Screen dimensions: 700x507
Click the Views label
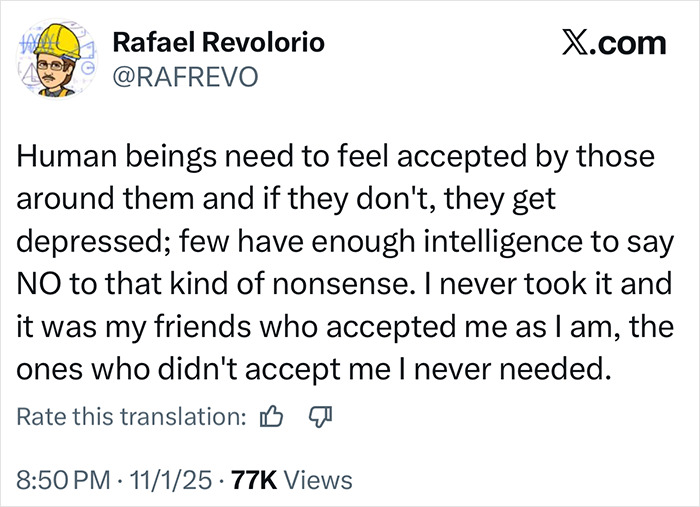[318, 480]
